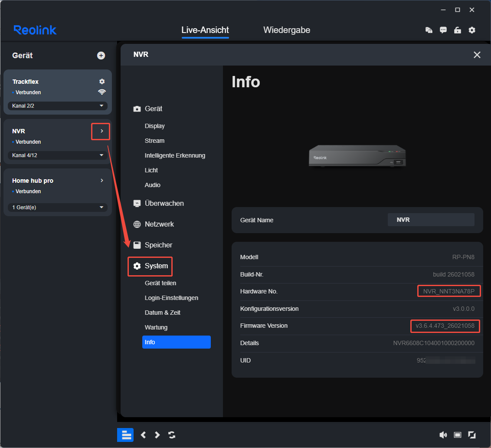491x448 pixels.
Task: Toggle the device list sidebar button
Action: pyautogui.click(x=125, y=435)
